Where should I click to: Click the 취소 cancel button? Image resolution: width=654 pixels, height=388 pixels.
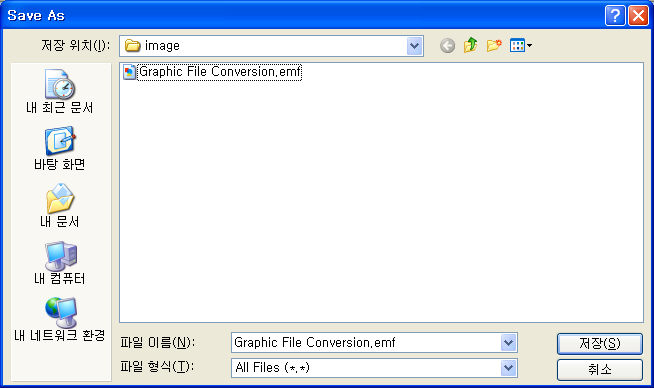tap(600, 370)
